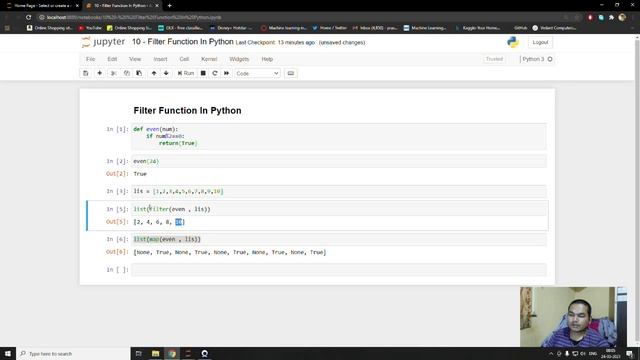Viewport: 640px width, 360px height.
Task: Click the Python logo icon
Action: pos(513,42)
